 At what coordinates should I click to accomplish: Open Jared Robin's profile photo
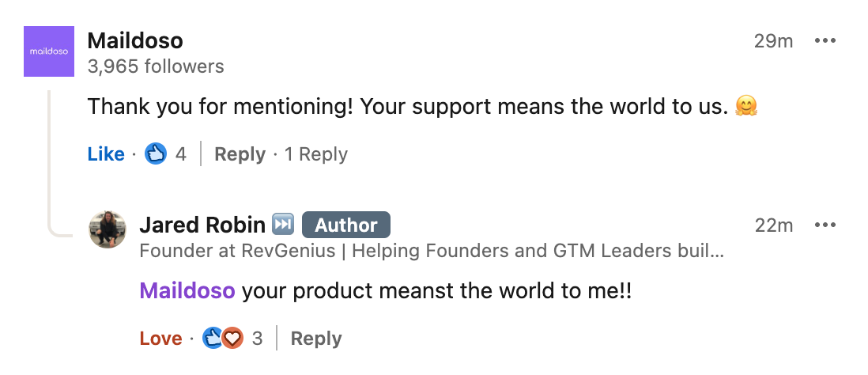(x=108, y=229)
